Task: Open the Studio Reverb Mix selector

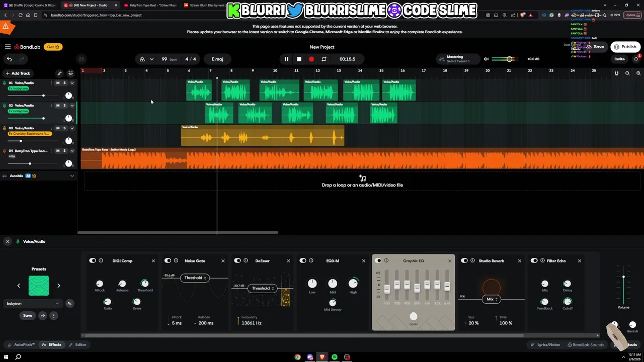Action: tap(491, 299)
